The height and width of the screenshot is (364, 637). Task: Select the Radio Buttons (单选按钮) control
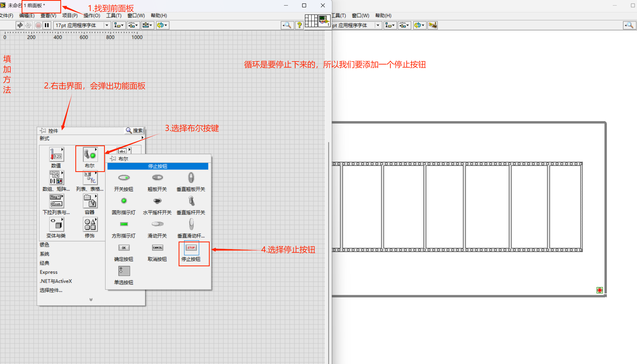coord(124,271)
